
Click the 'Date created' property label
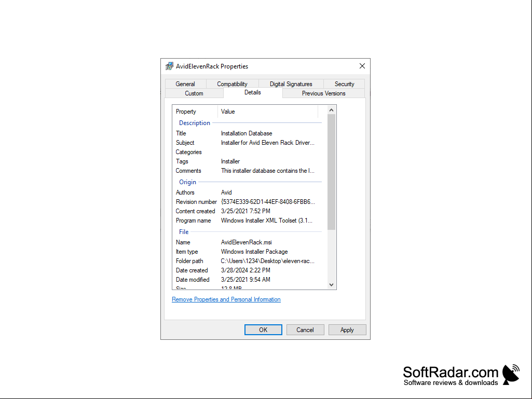tap(192, 270)
